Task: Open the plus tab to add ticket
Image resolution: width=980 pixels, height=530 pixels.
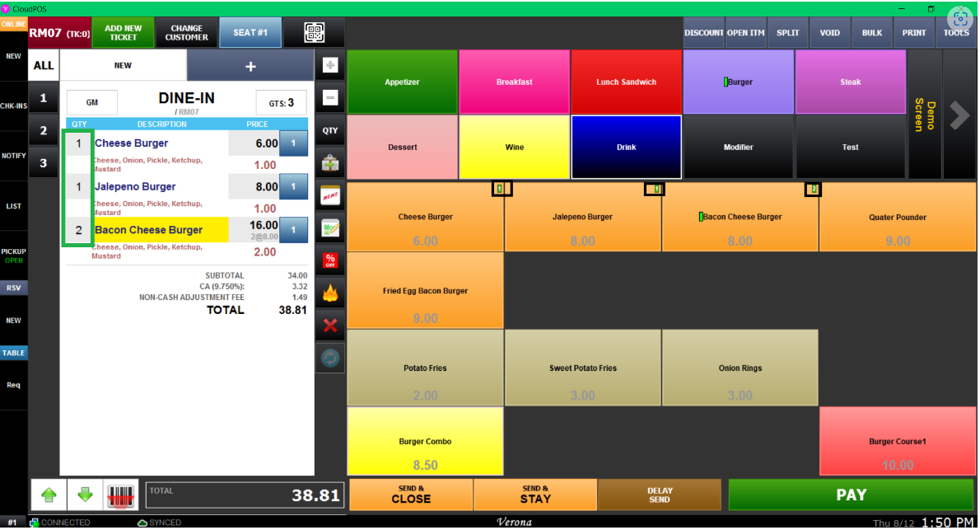Action: click(250, 67)
